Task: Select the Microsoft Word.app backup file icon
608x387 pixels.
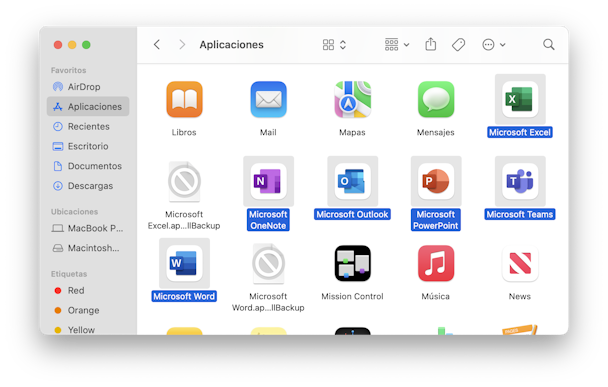Action: point(268,263)
